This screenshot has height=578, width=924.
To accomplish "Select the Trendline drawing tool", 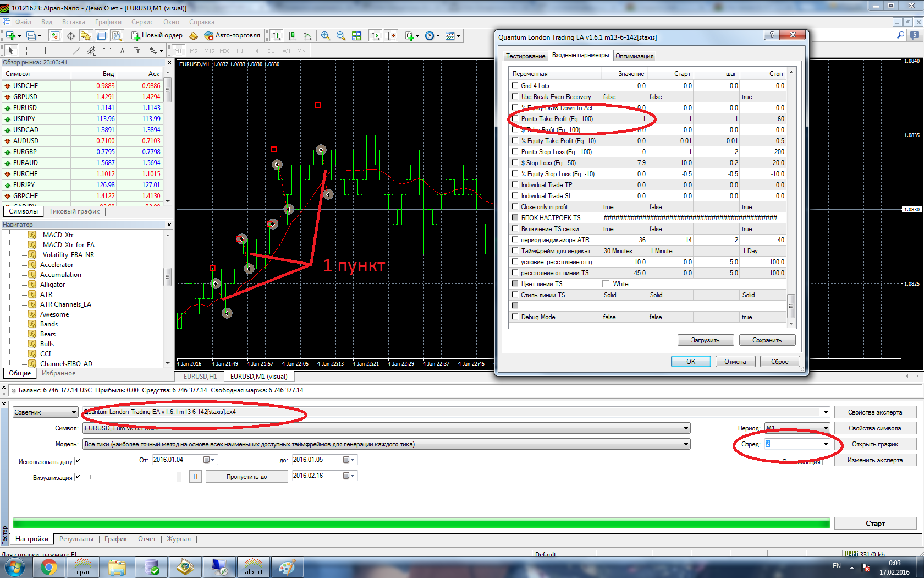I will tap(76, 51).
